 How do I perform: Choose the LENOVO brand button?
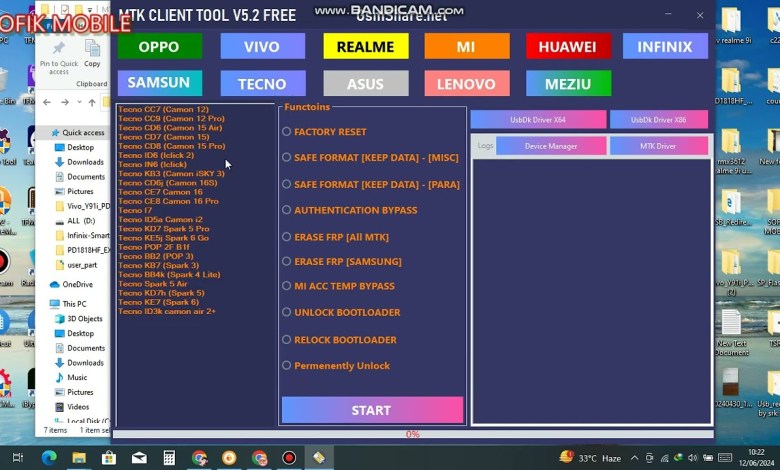[x=467, y=83]
